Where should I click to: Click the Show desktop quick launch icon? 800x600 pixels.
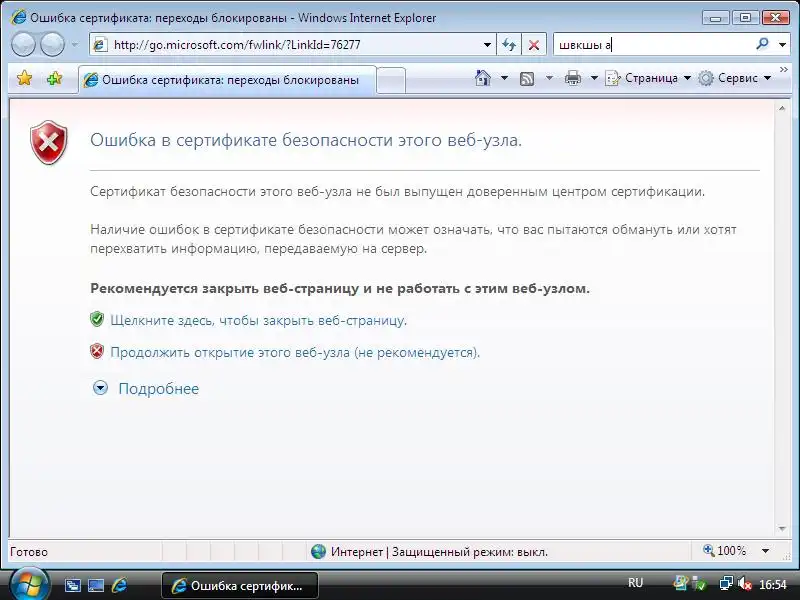tap(96, 585)
